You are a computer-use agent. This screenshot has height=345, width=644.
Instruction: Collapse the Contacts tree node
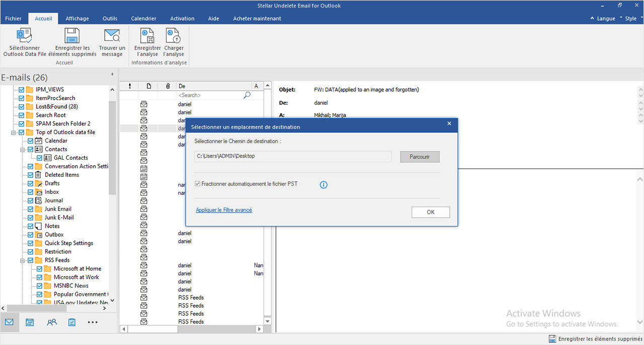22,150
